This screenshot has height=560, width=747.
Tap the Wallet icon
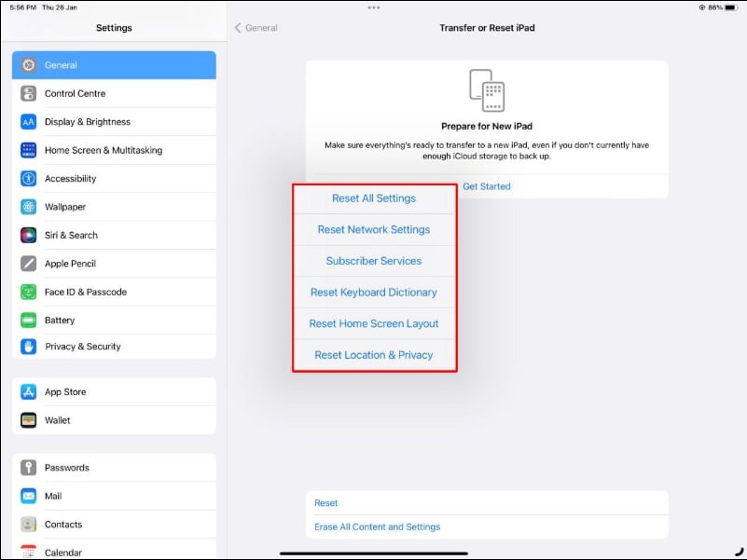pos(29,420)
